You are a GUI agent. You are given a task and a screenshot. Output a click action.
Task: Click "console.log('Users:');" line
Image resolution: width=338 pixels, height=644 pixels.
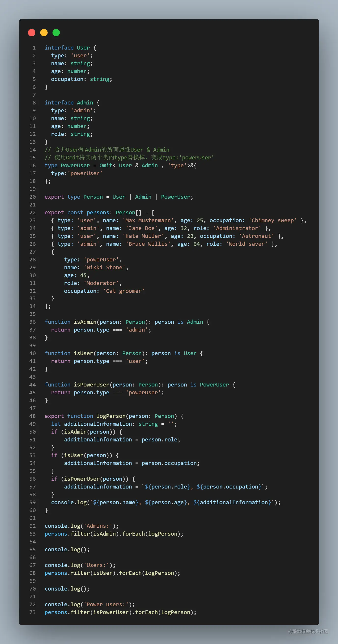coord(80,565)
